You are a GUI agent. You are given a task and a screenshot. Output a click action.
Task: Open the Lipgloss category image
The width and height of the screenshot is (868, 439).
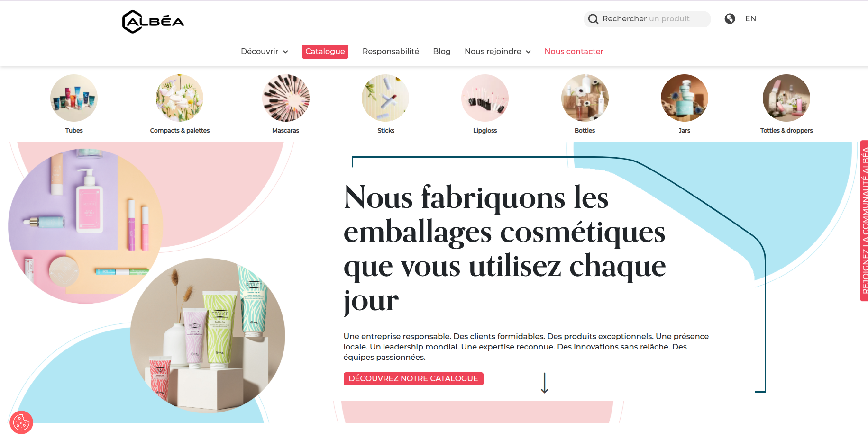485,98
